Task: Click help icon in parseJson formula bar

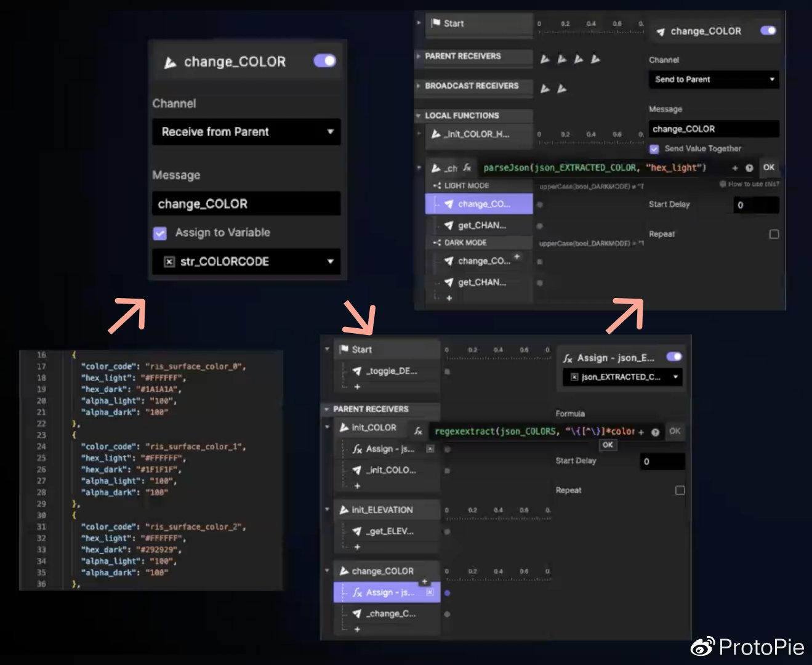Action: point(749,167)
